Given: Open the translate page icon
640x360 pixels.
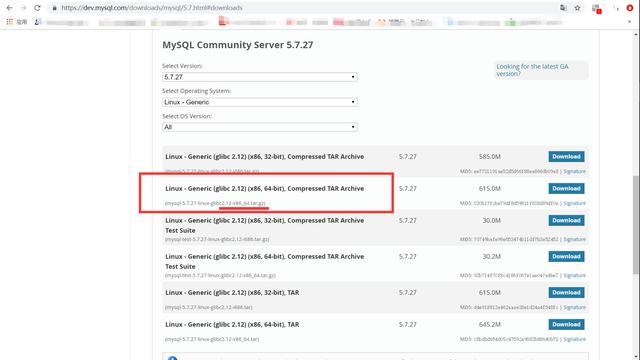Looking at the screenshot, I should (x=563, y=8).
